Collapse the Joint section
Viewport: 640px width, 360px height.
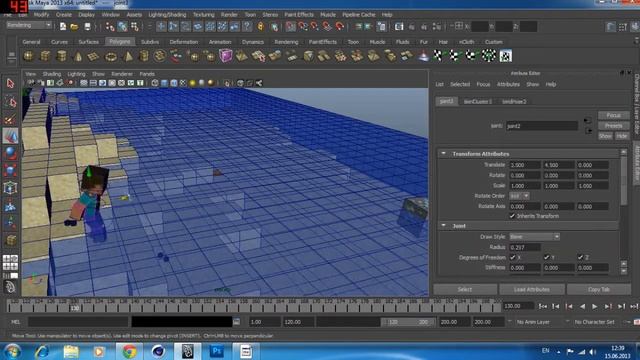click(x=444, y=225)
